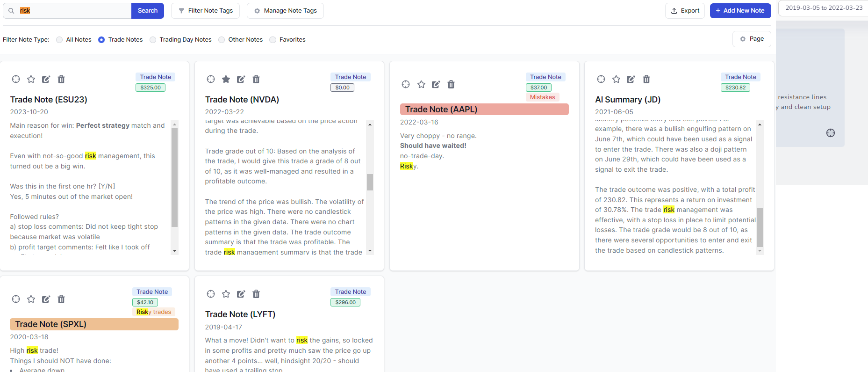Star the Trade Note (SPXL)
The width and height of the screenshot is (868, 372).
[x=31, y=299]
